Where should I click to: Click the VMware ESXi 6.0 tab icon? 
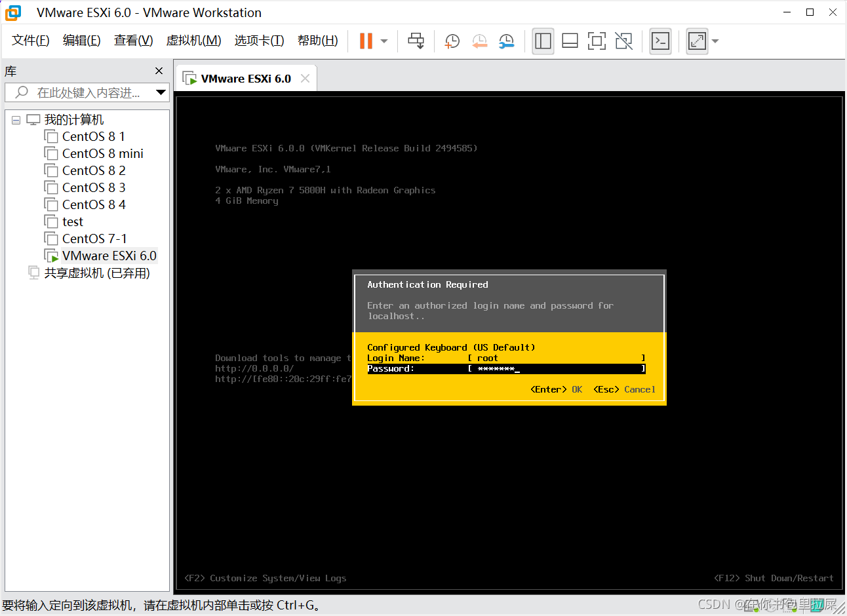tap(189, 79)
